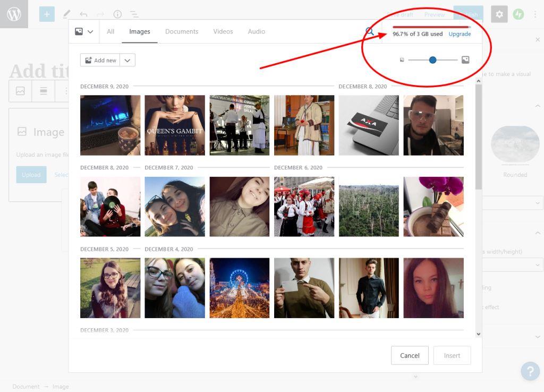Click the WordPress logo icon

(14, 14)
